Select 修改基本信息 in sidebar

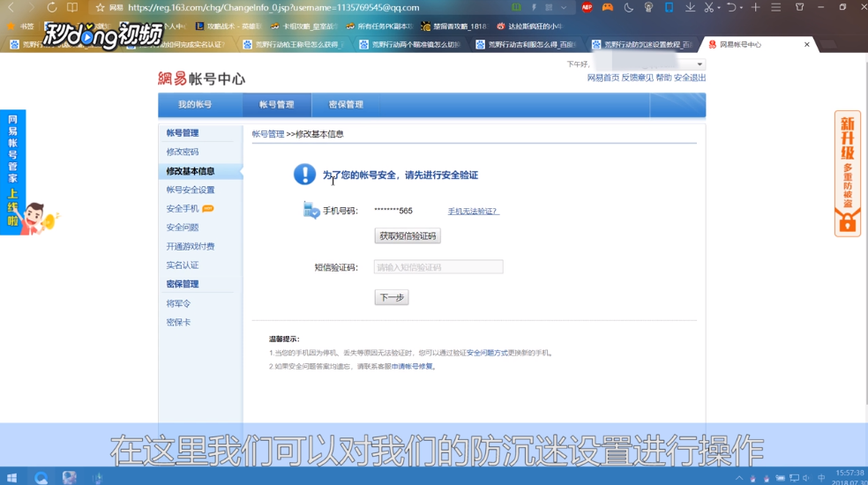pos(191,171)
